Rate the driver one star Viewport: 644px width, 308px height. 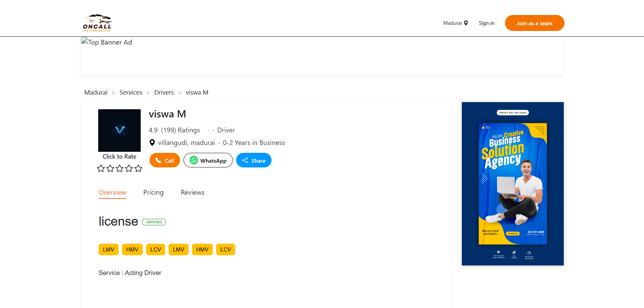point(101,168)
